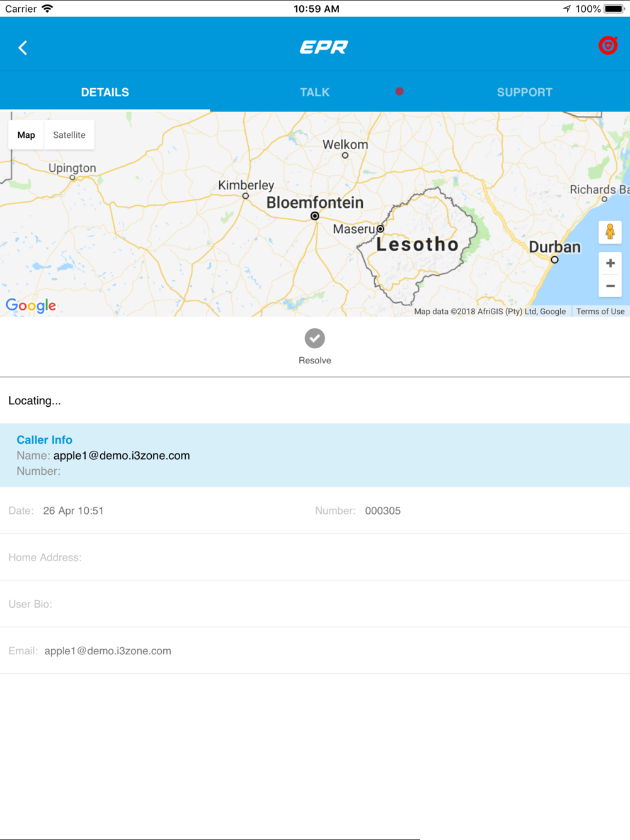Zoom out the map with minus
This screenshot has height=840, width=630.
tap(610, 286)
